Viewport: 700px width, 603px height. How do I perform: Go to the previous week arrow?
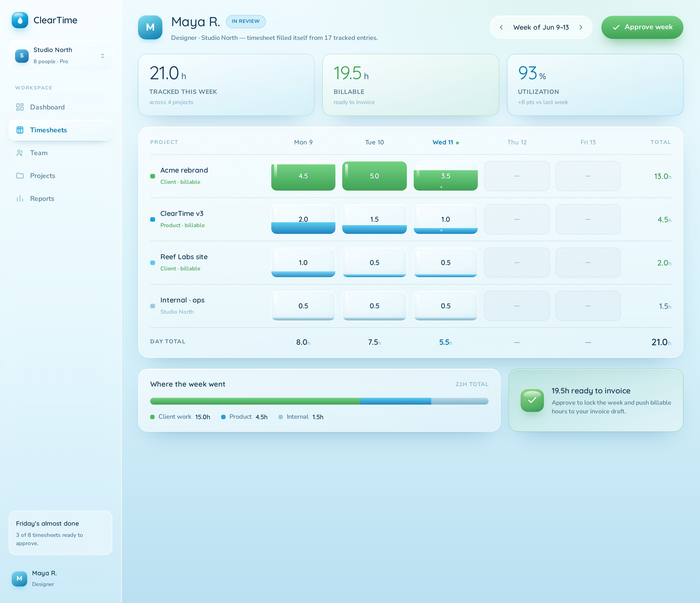501,27
